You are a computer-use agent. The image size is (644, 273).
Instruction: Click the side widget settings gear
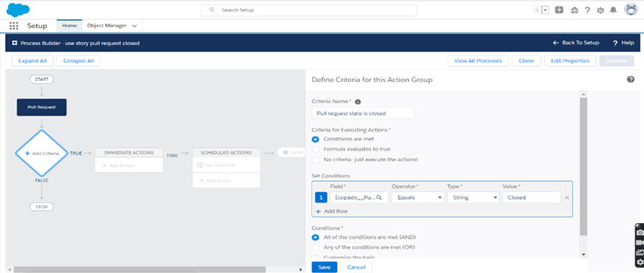tap(640, 262)
